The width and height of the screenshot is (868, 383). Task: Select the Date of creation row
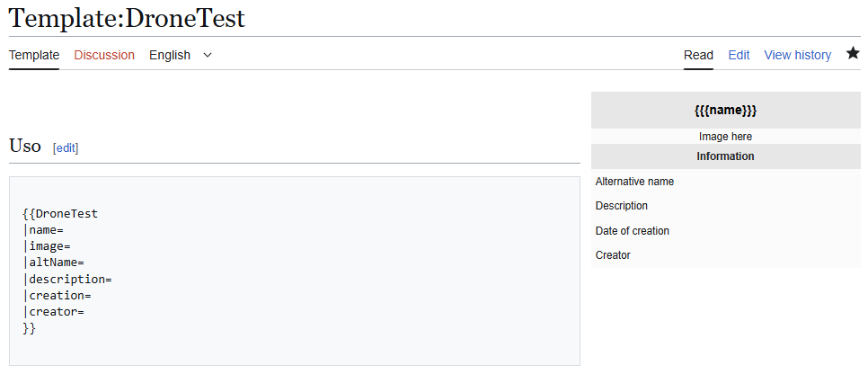coord(632,231)
